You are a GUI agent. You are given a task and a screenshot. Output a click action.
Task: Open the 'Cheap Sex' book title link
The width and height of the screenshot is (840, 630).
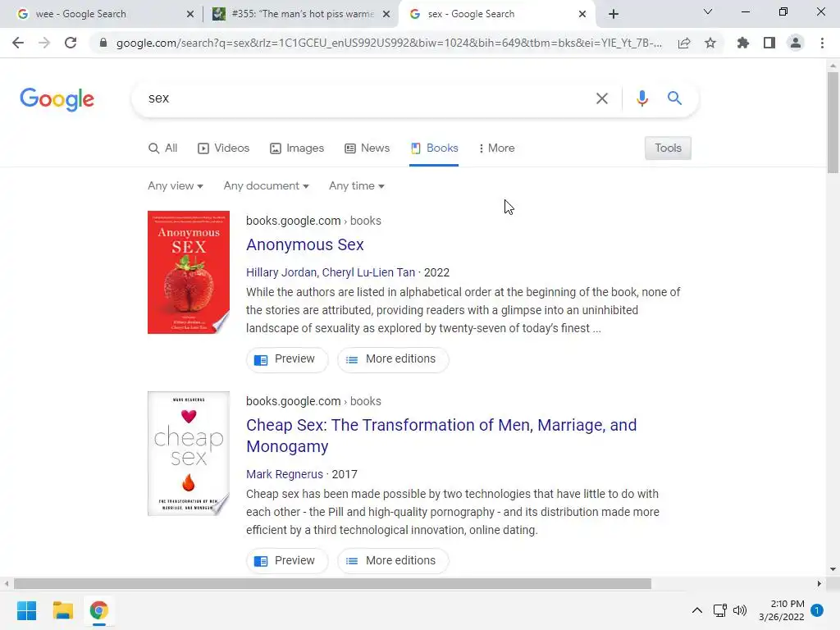pyautogui.click(x=441, y=436)
